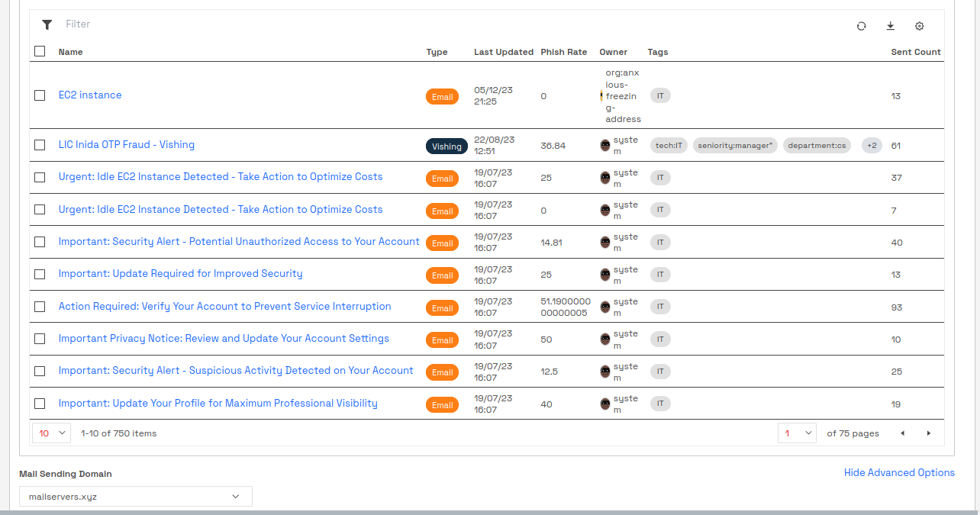Click Hide Advanced Options link

898,473
